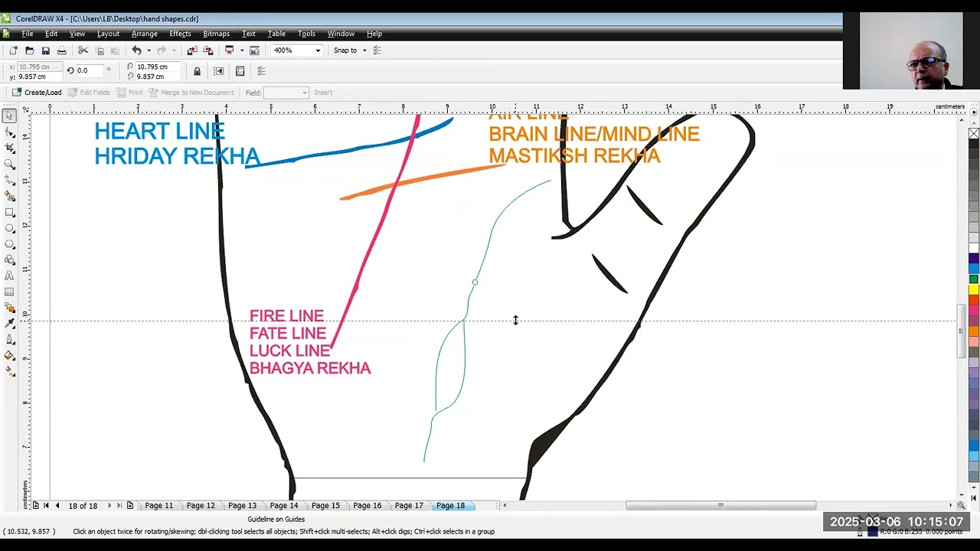Select the Zoom tool in toolbox
The image size is (980, 551).
[x=9, y=165]
